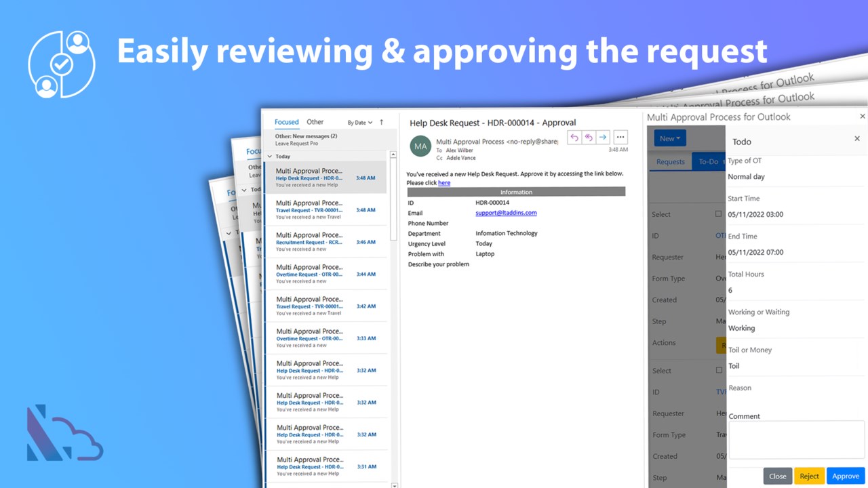
Task: Select the 3:31 AM Help Desk Request email
Action: tap(326, 466)
